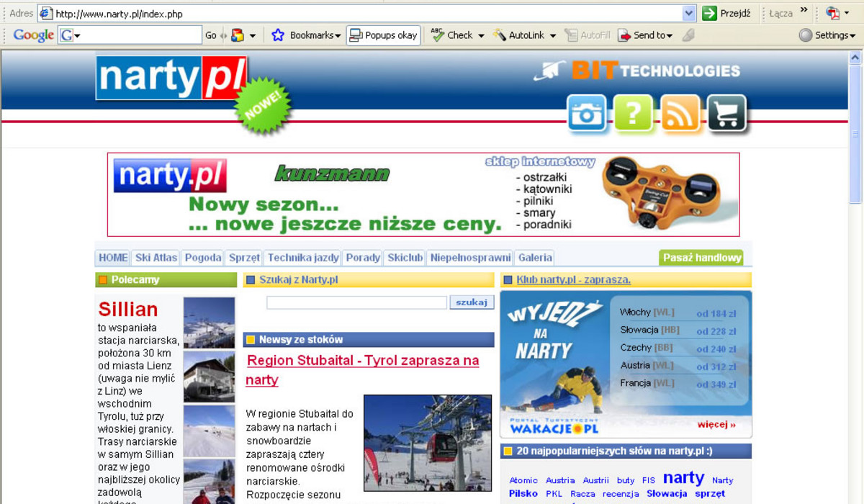Viewport: 864px width, 504px height.
Task: Click the szukaj search input field
Action: [356, 302]
